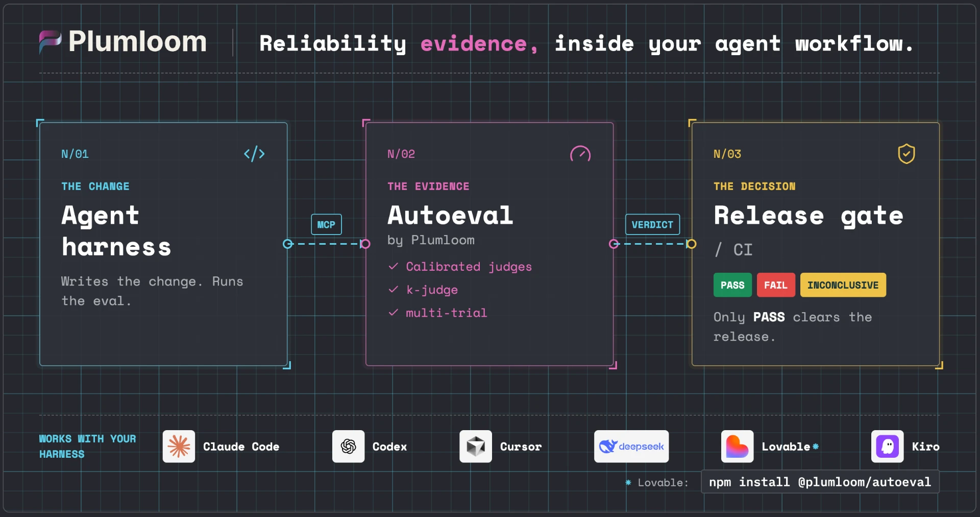
Task: Click the Cursor label text
Action: click(x=521, y=447)
